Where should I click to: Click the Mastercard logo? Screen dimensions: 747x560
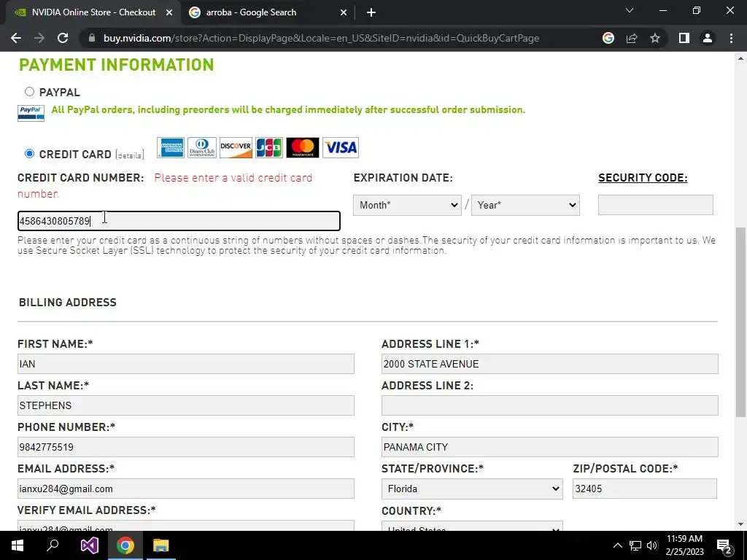coord(303,147)
